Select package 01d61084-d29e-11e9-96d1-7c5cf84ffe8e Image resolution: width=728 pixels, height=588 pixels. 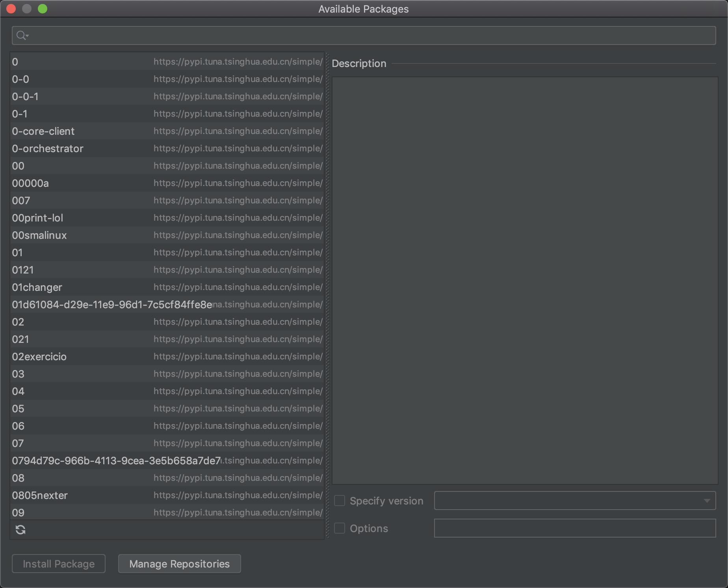(167, 304)
